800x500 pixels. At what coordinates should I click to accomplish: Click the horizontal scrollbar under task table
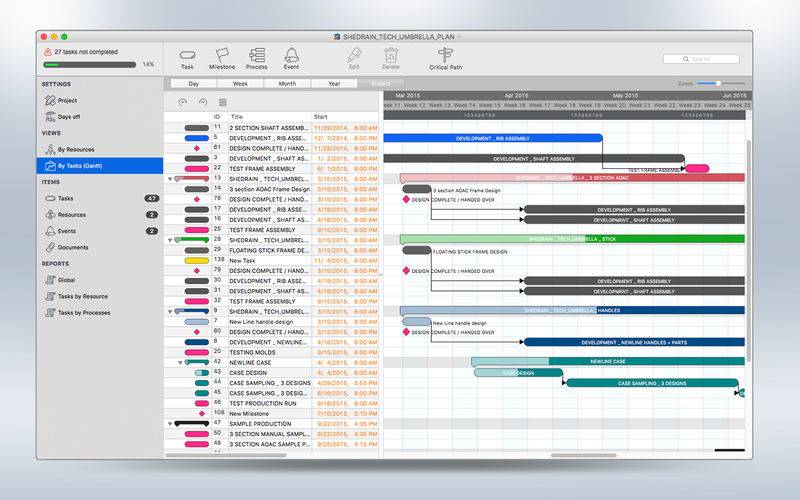pyautogui.click(x=226, y=455)
